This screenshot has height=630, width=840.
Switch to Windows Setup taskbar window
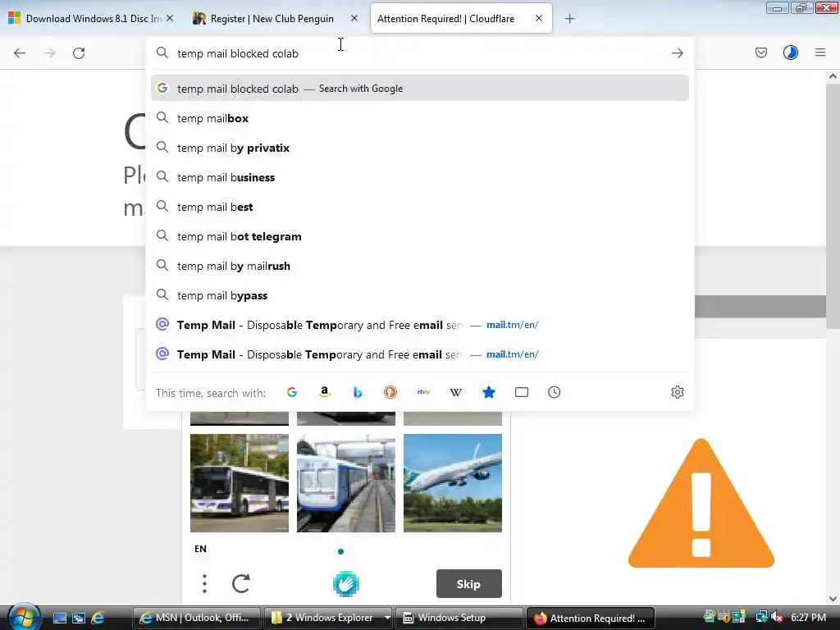tap(459, 618)
